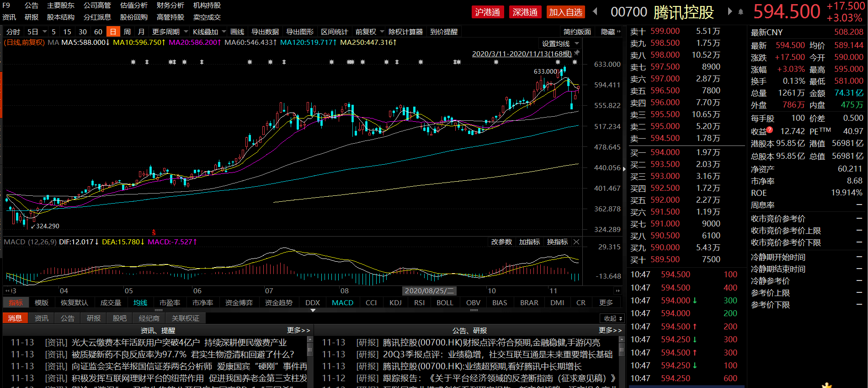Select the 30-minute K-line period
The width and height of the screenshot is (868, 388).
(83, 32)
